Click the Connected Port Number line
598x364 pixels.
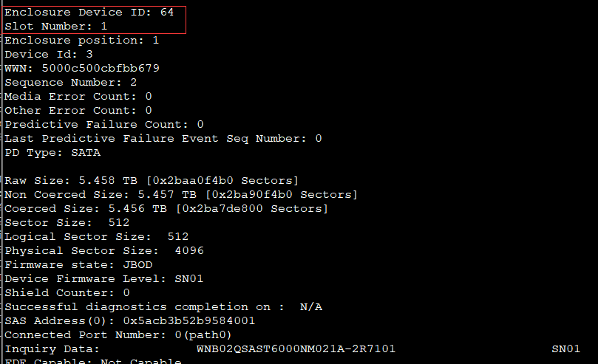118,335
